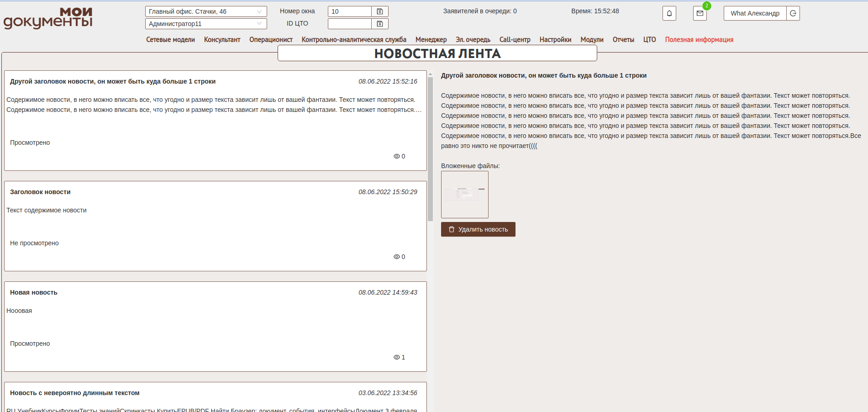Image resolution: width=868 pixels, height=412 pixels.
Task: Click the save icon next to ID ЦТО
Action: 379,24
